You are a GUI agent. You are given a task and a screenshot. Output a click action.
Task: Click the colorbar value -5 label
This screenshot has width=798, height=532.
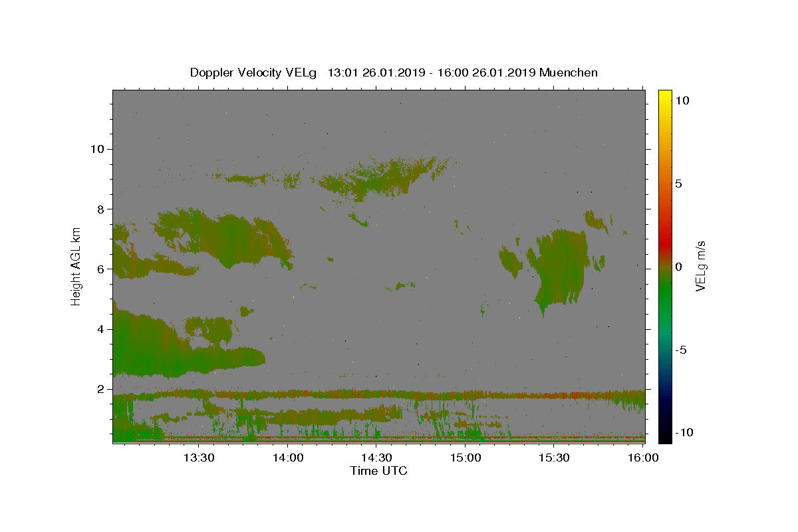(x=681, y=350)
